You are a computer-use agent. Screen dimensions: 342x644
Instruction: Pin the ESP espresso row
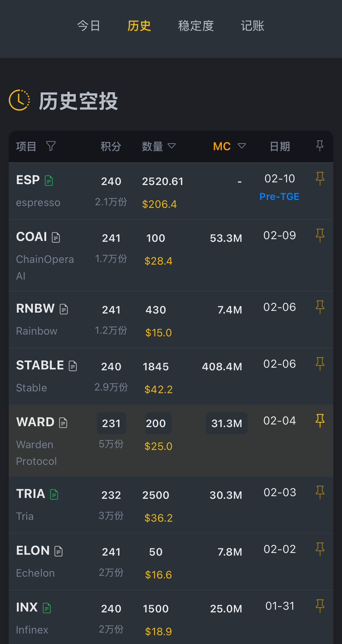point(320,179)
